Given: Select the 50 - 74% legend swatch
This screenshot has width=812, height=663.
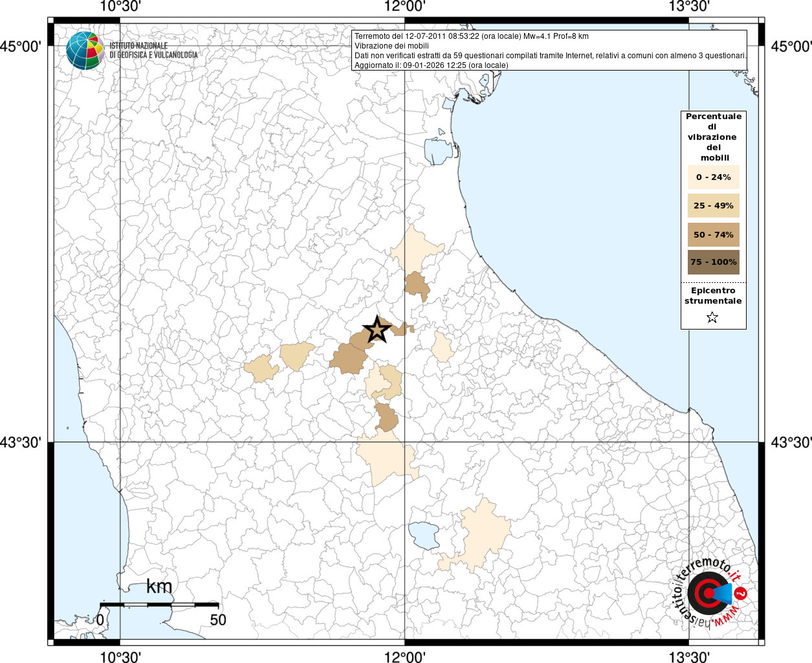Looking at the screenshot, I should pyautogui.click(x=713, y=234).
